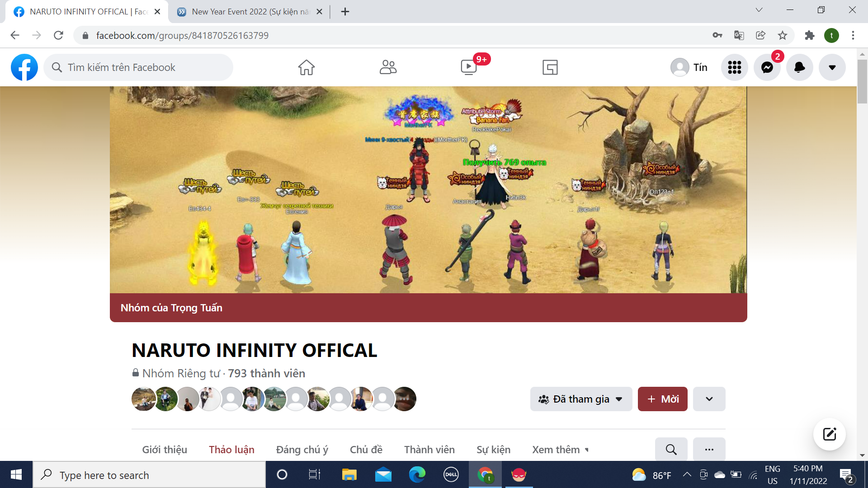Image resolution: width=868 pixels, height=488 pixels.
Task: Open the Đáng chú ý tab
Action: coord(302,450)
